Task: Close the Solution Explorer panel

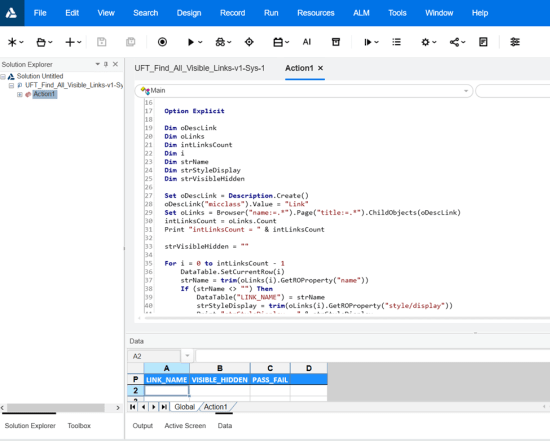Action: 115,64
